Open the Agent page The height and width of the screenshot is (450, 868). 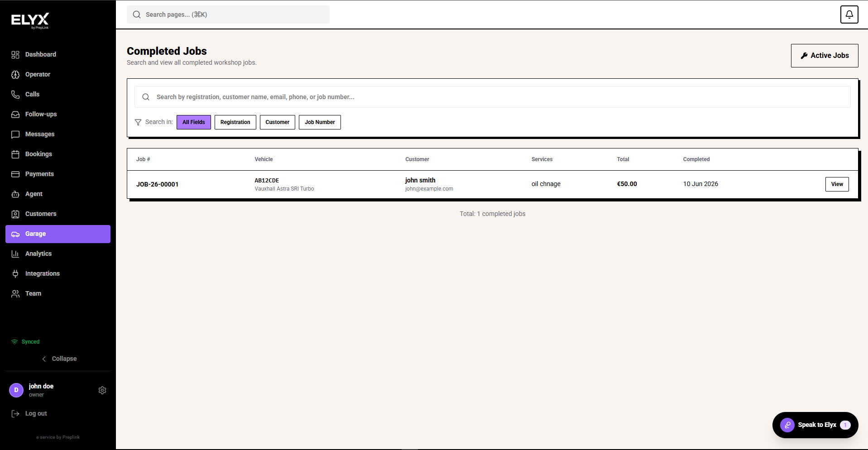click(x=58, y=194)
